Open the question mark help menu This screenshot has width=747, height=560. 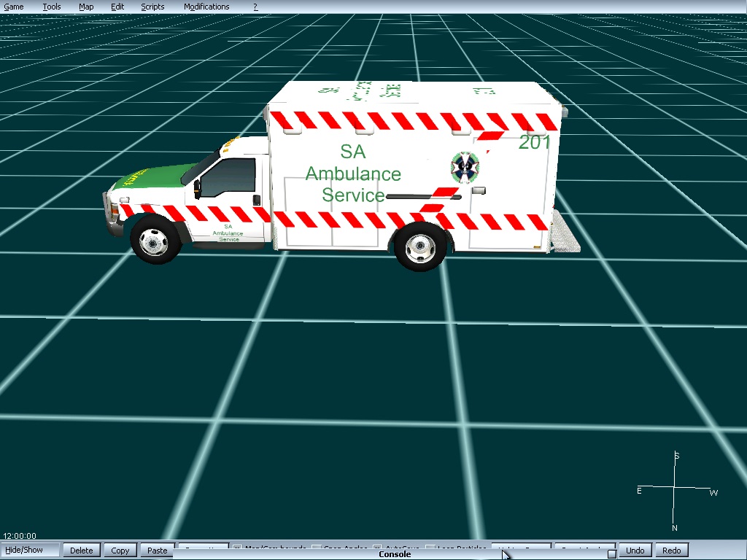tap(255, 7)
